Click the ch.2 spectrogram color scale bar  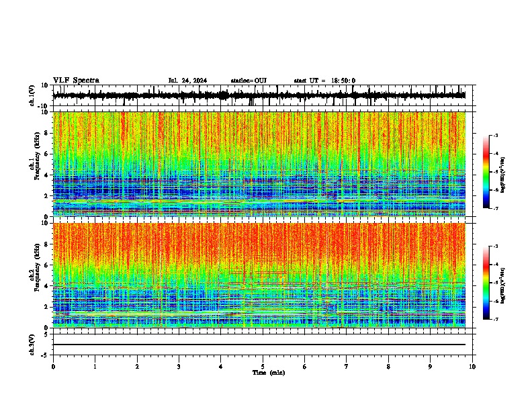coord(486,283)
